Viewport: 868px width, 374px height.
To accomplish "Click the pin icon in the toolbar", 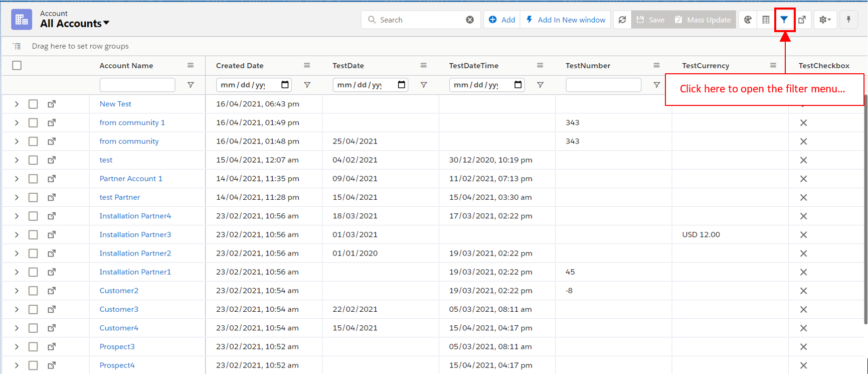I will [x=848, y=20].
